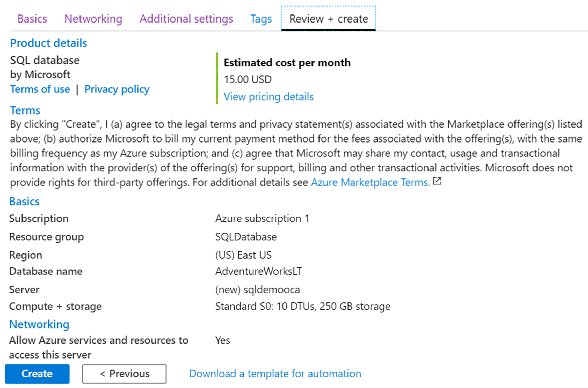The width and height of the screenshot is (588, 388).
Task: Go back with the Previous button
Action: tap(124, 374)
